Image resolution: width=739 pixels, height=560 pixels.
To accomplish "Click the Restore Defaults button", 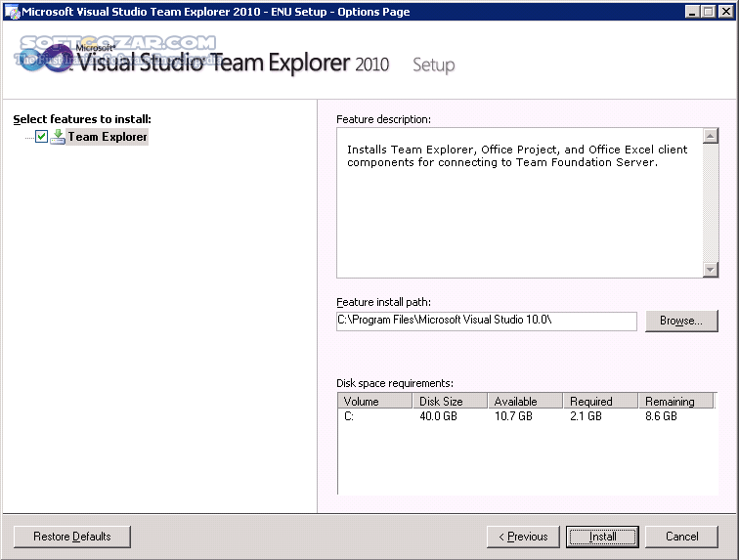I will [72, 537].
